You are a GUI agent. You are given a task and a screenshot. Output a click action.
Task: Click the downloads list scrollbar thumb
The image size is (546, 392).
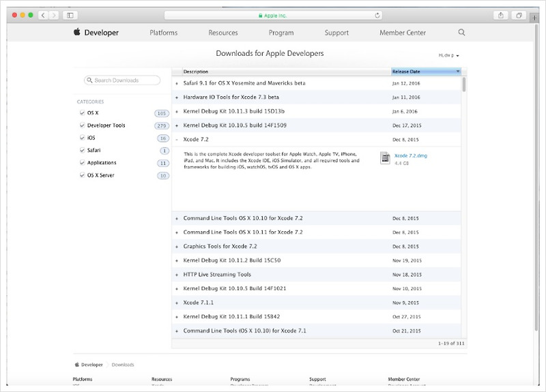464,85
